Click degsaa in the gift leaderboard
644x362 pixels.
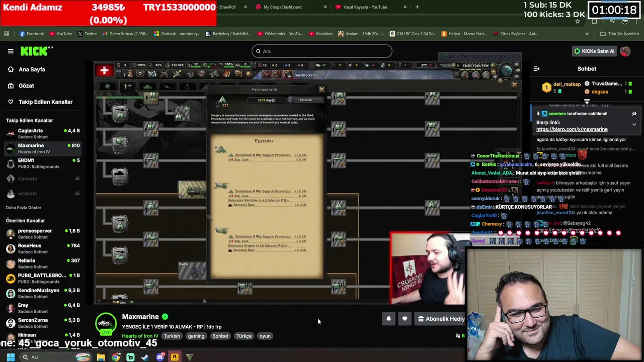[600, 92]
